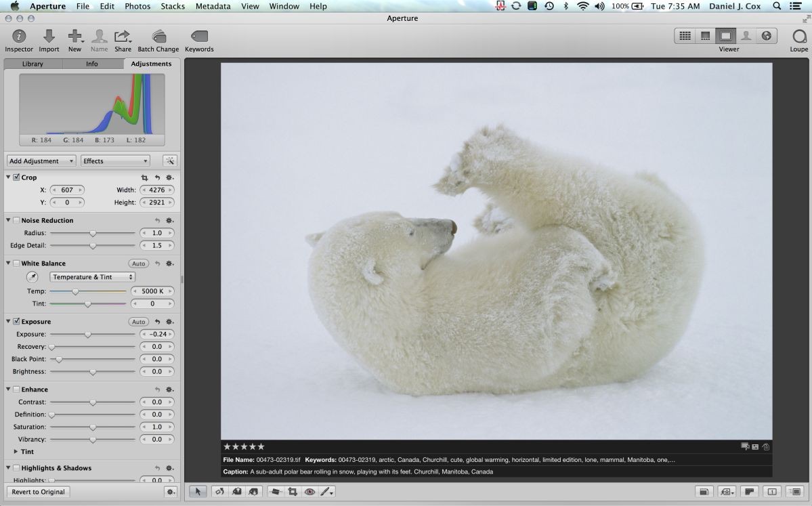
Task: Open the Enhance adjustment gear menu
Action: tap(169, 389)
